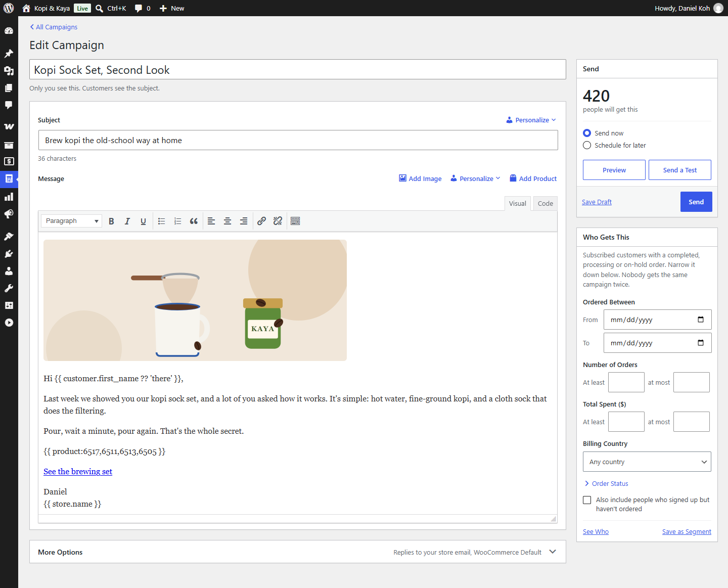Expand the More Options panel
Screen dimensions: 728x588
pos(298,552)
